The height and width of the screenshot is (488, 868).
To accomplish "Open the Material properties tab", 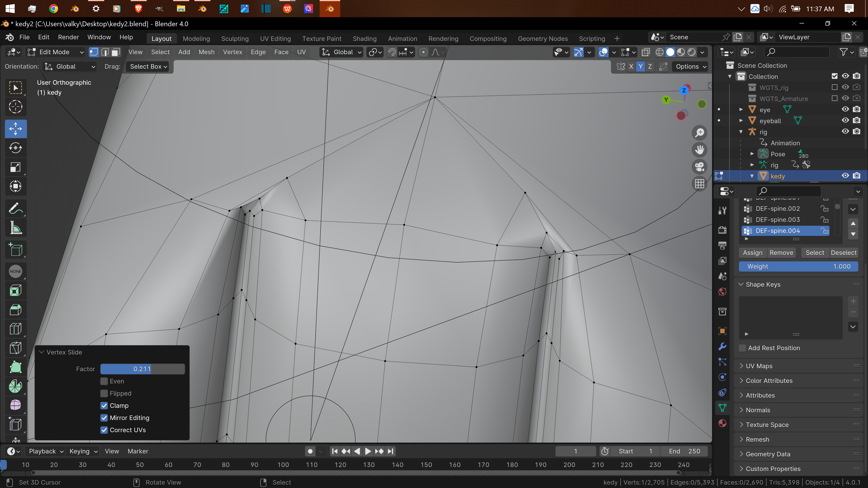I will [x=722, y=423].
